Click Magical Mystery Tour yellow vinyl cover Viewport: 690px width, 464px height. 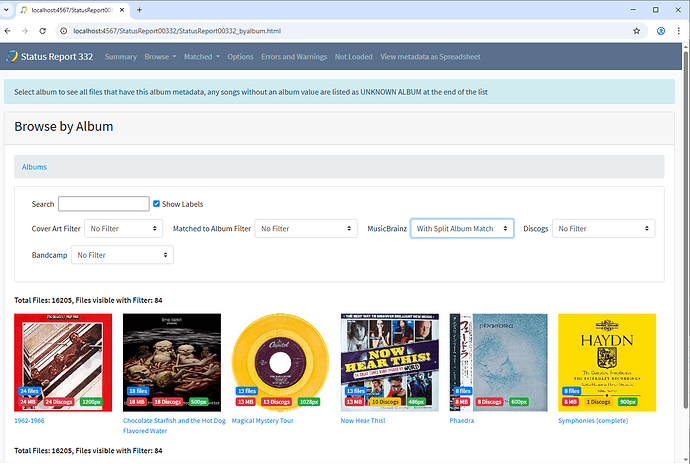pos(280,362)
